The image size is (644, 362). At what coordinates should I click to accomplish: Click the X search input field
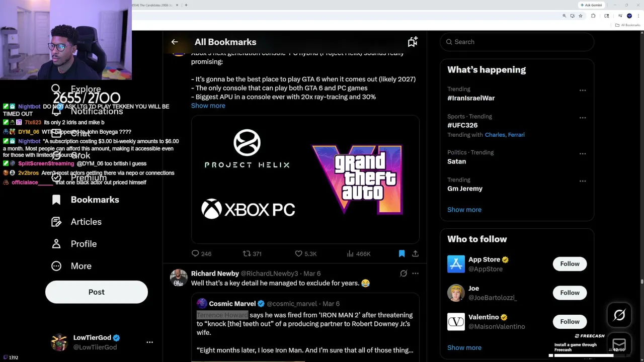pos(517,42)
